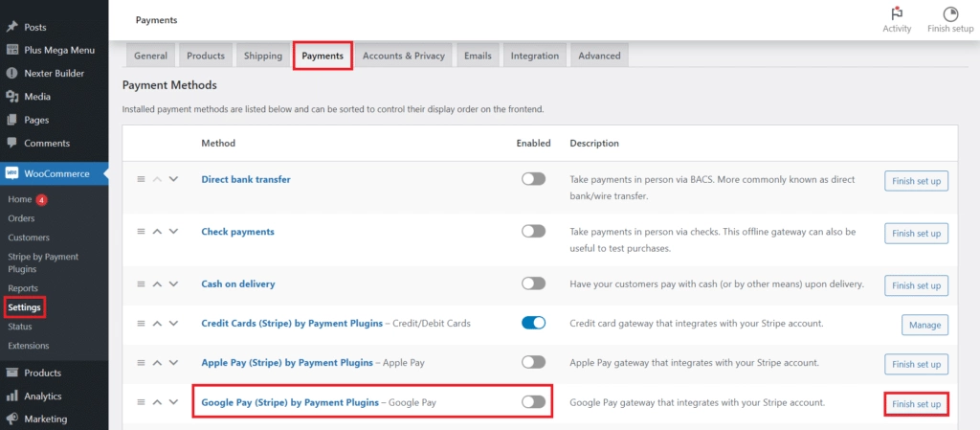Open Google Pay (Stripe) by Payment Plugins link

tap(290, 402)
